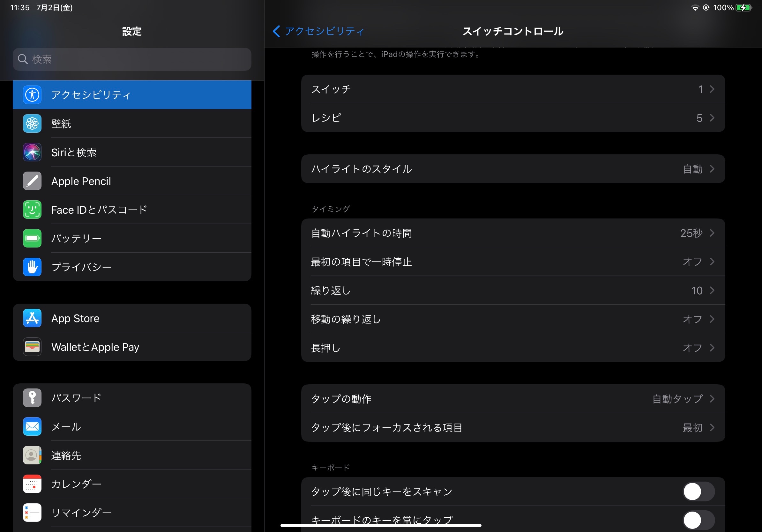Select the リマインダー reminders icon
Image resolution: width=762 pixels, height=532 pixels.
(32, 513)
